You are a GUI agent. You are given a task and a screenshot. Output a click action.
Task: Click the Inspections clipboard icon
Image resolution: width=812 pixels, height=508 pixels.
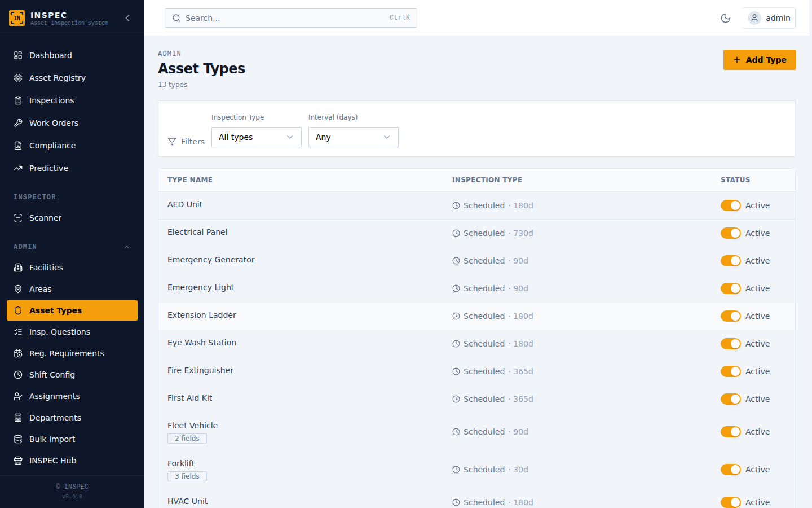[18, 100]
